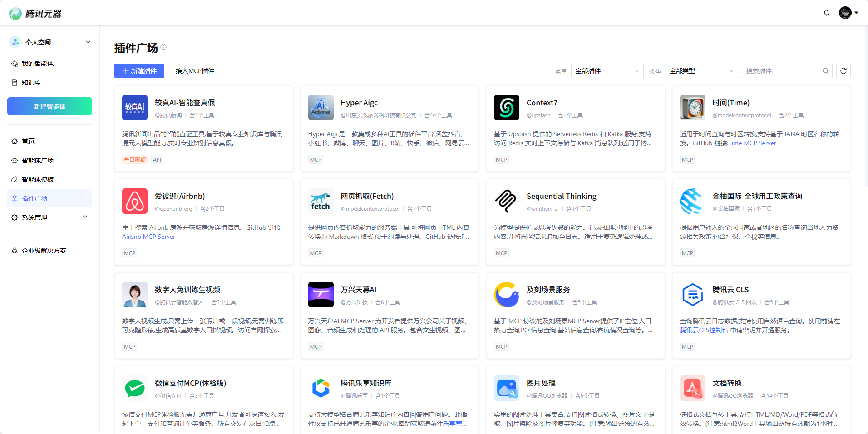Click the 腾讯云CLS控制台 link
Viewport: 868px width, 434px height.
coord(704,330)
